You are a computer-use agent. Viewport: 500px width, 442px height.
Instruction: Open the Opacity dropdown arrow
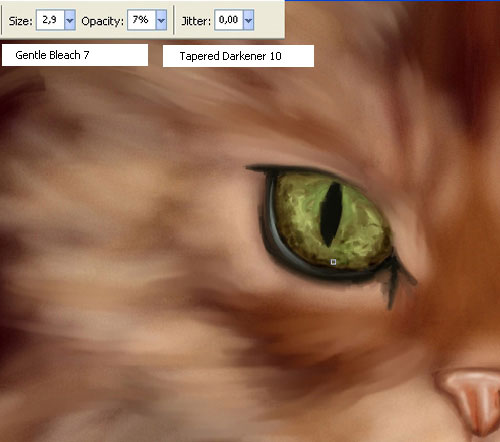tap(161, 20)
